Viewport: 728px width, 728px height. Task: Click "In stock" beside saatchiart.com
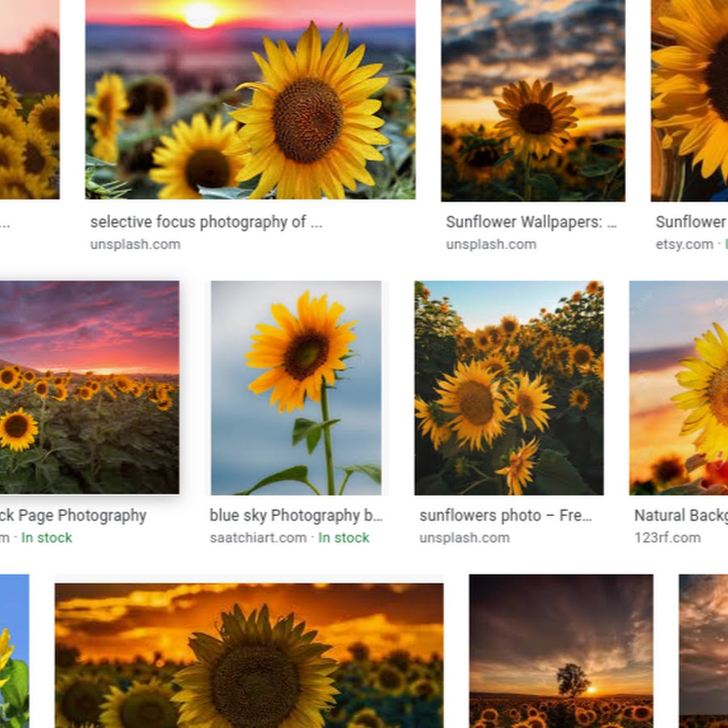344,538
